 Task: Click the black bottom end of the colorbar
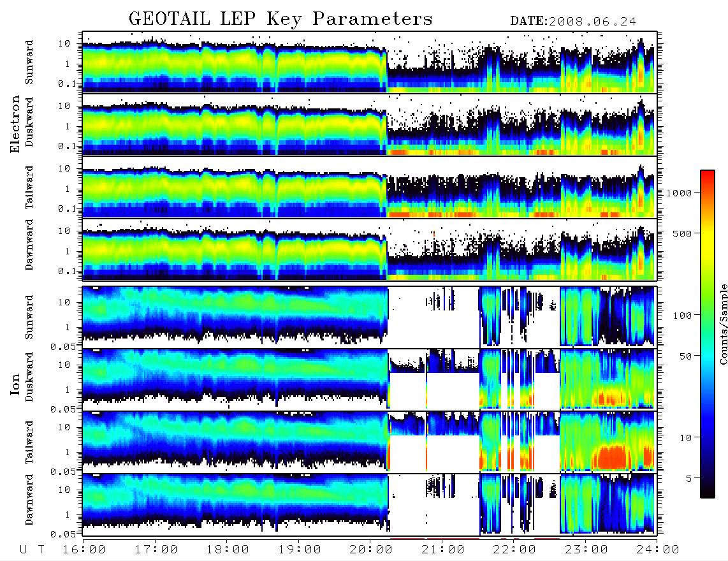click(707, 492)
